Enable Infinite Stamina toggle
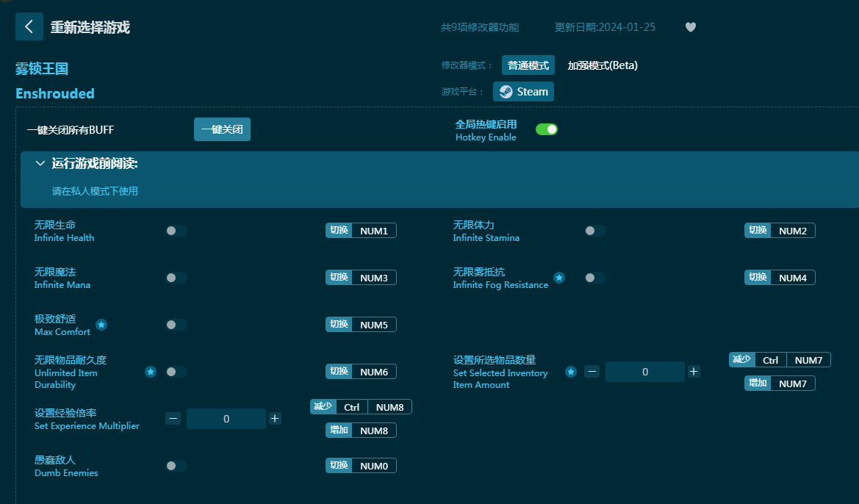This screenshot has width=859, height=504. pos(594,231)
